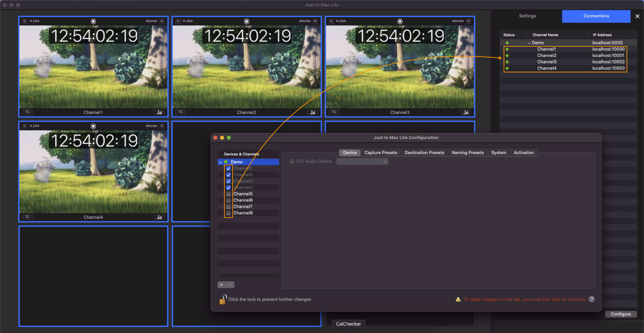Select the Channel8 tree item

click(243, 213)
